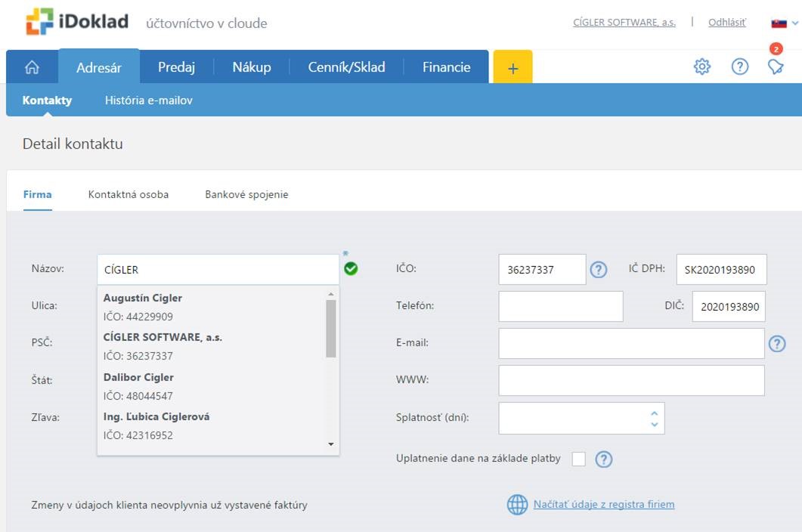Open the Predaj menu
This screenshot has width=802, height=532.
(176, 67)
